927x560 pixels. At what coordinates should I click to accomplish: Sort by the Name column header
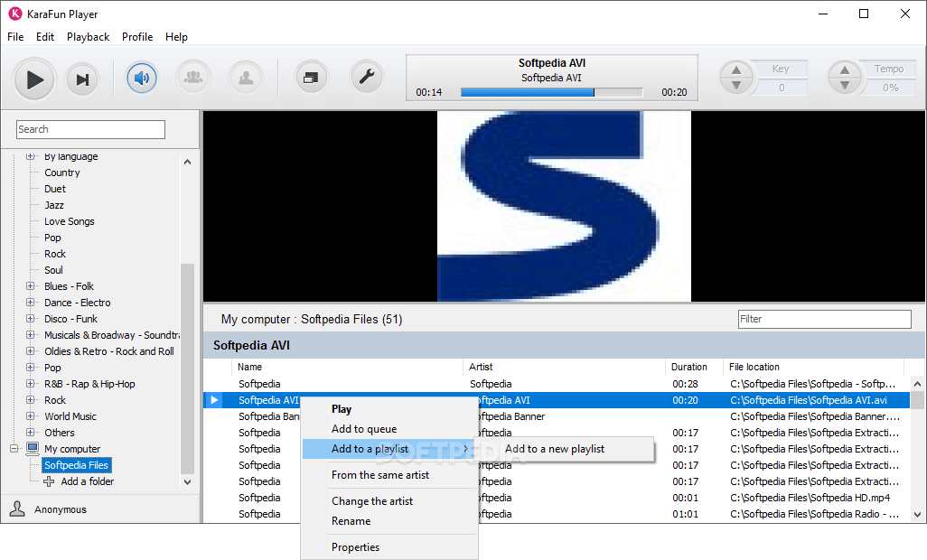[249, 367]
